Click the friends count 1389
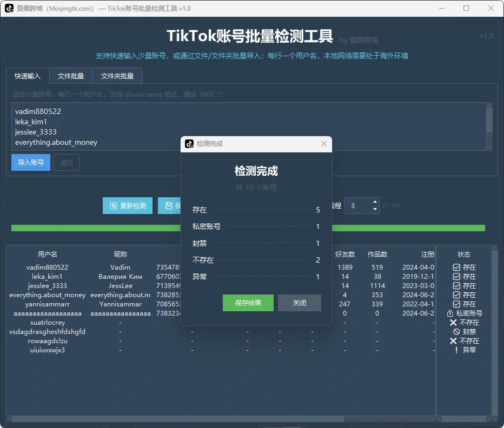 point(345,267)
